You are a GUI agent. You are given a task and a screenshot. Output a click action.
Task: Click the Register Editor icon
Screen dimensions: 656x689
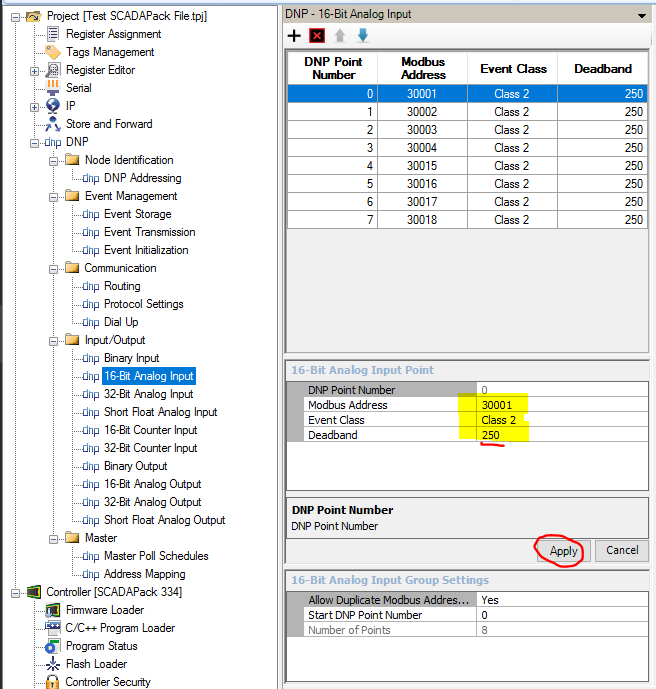point(53,70)
